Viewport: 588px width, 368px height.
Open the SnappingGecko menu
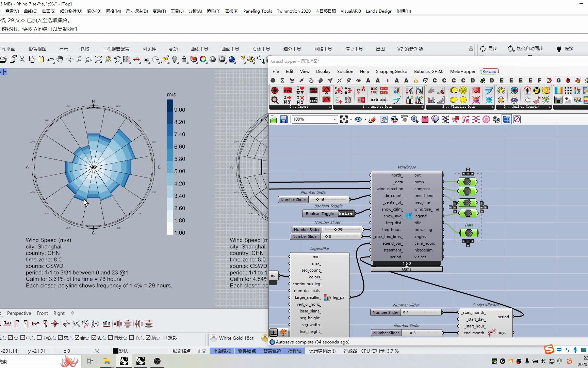click(391, 72)
